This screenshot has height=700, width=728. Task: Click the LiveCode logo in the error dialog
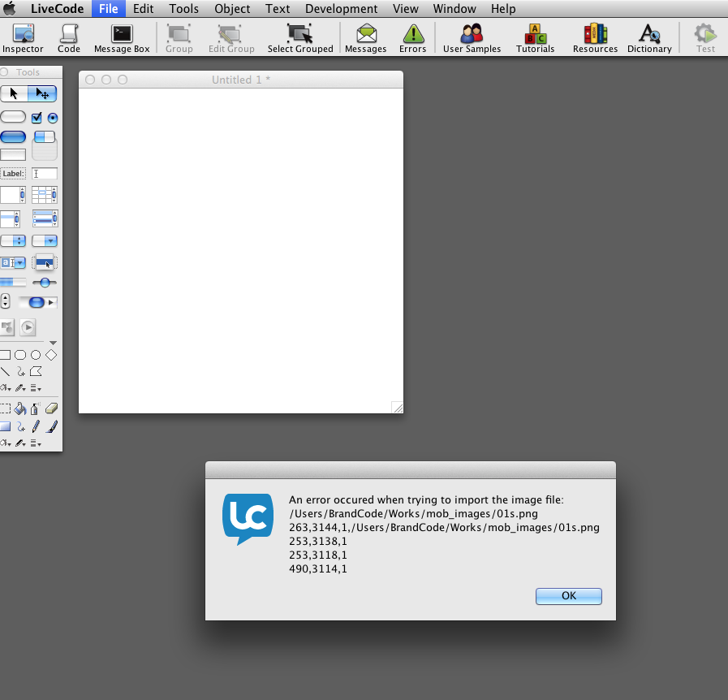(x=248, y=519)
